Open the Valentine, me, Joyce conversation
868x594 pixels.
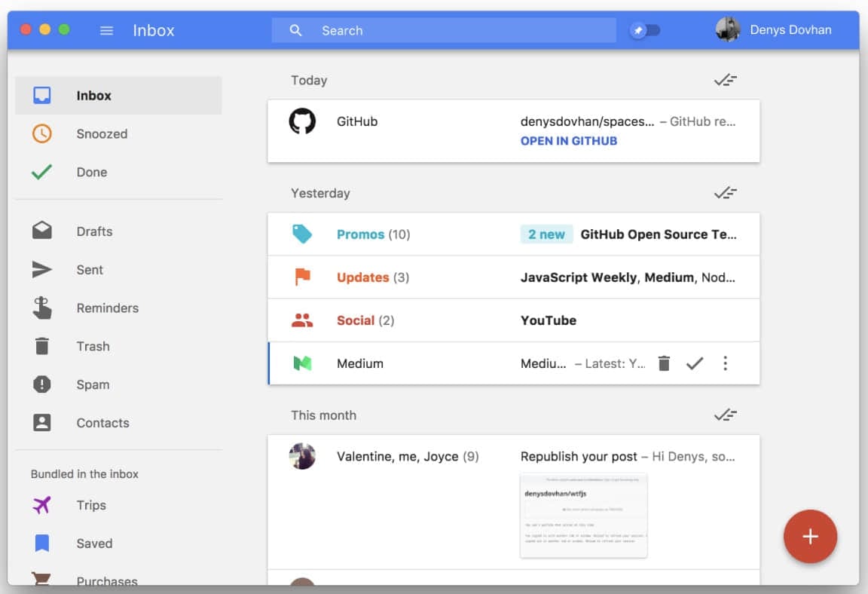(x=513, y=502)
